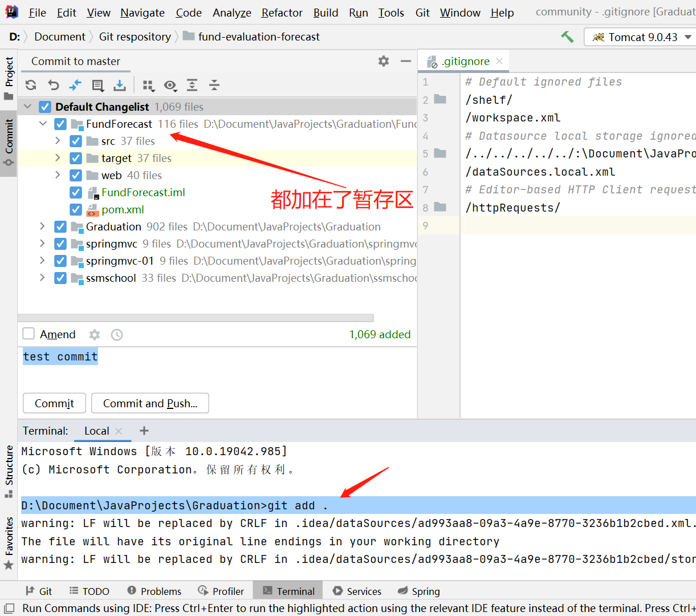Uncheck the Default Changelist checkbox
Image resolution: width=696 pixels, height=616 pixels.
45,107
